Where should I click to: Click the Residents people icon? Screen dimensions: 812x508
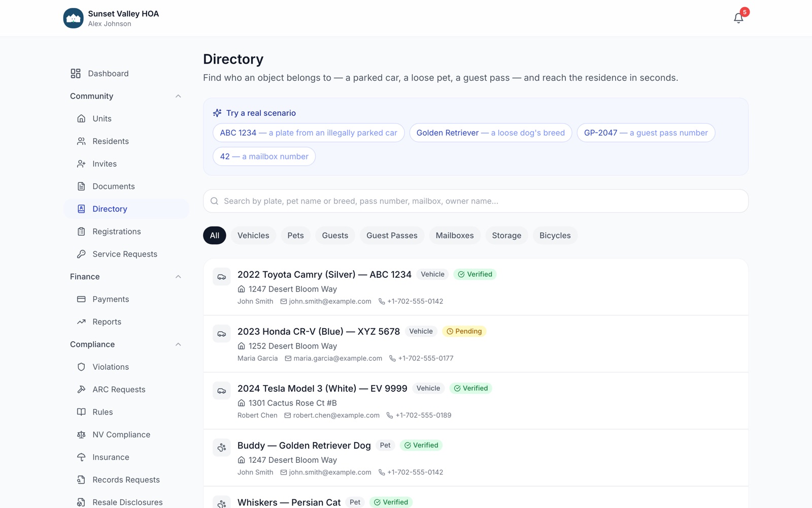(81, 141)
